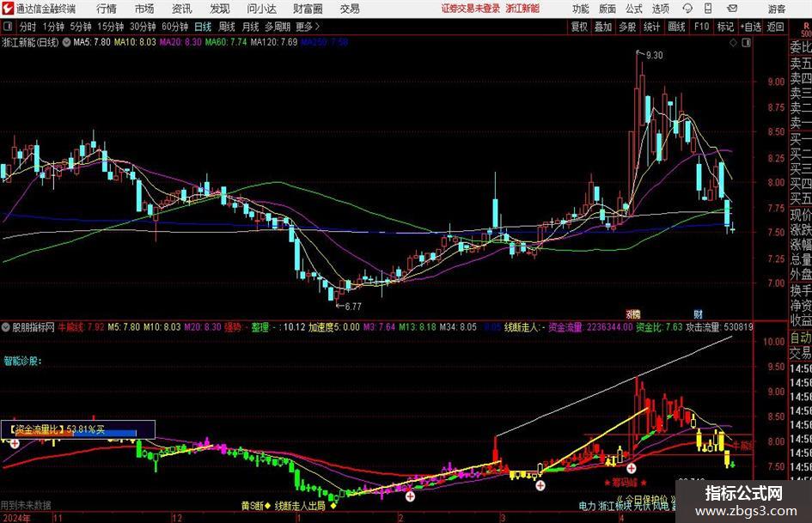Click the 6.77 low price label
This screenshot has height=523, width=812.
click(352, 306)
